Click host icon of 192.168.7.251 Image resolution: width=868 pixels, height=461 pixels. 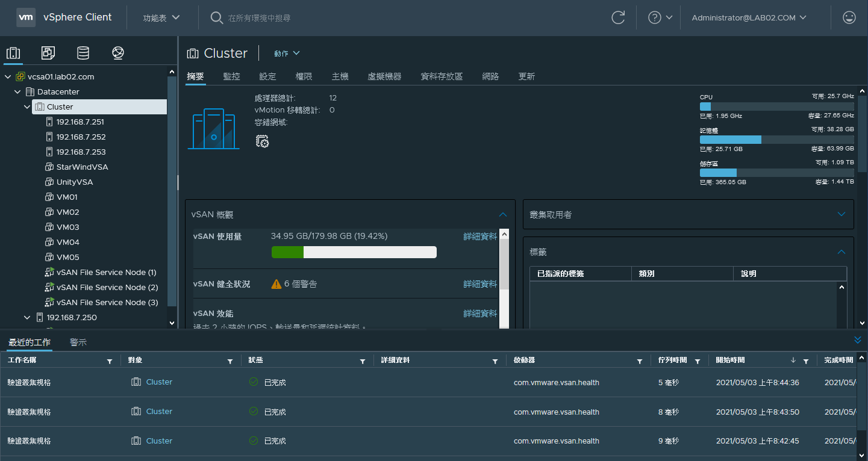point(49,122)
